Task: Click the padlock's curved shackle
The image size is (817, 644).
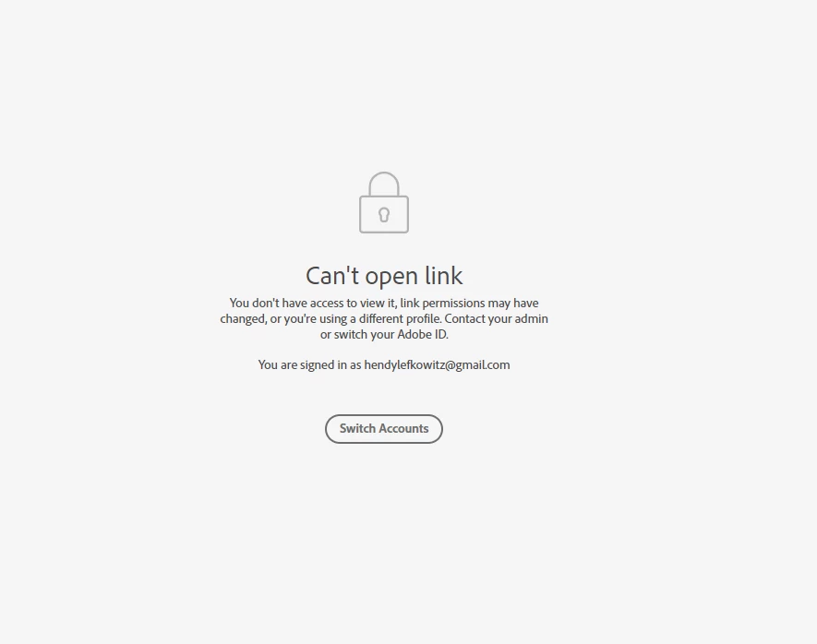Action: pyautogui.click(x=384, y=184)
